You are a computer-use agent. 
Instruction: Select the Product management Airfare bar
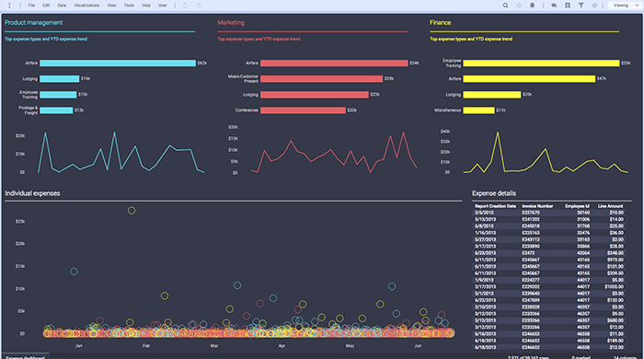[118, 64]
